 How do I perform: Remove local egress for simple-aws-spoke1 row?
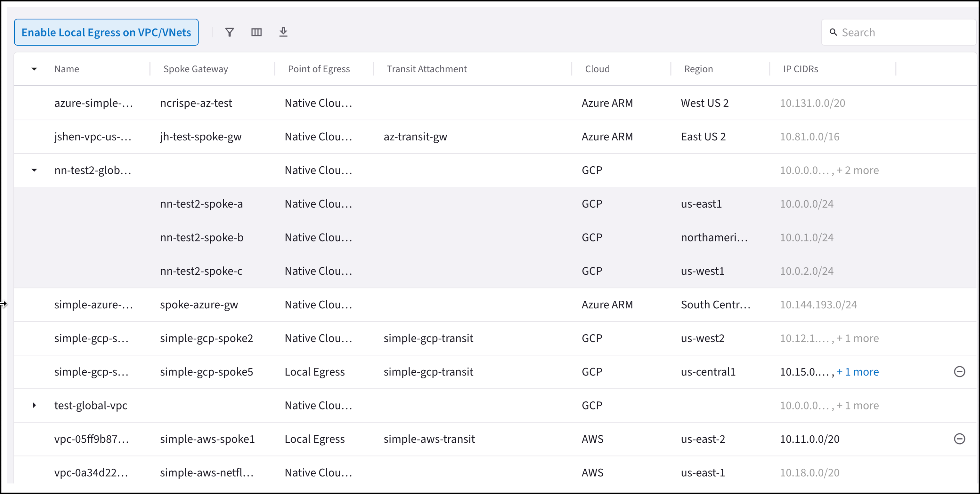(959, 439)
